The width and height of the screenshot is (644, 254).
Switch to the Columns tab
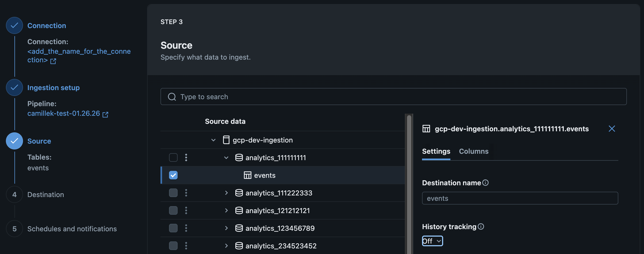[x=473, y=151]
